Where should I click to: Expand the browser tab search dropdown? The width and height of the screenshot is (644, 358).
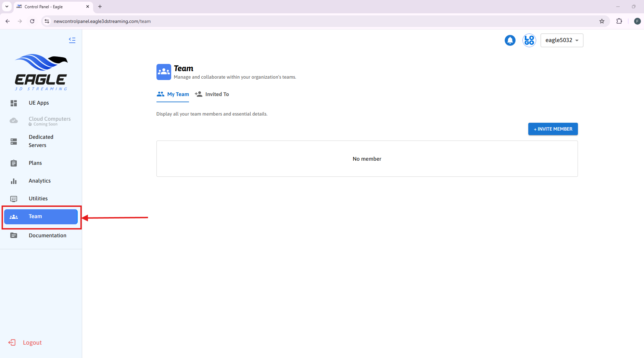7,6
